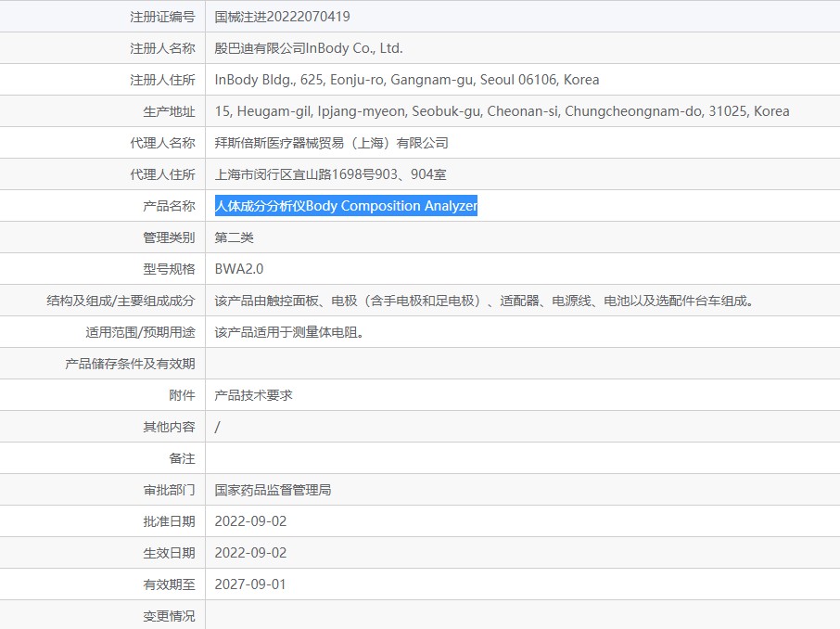Click the registrant address InBody Bldg., Seoul

pos(406,80)
